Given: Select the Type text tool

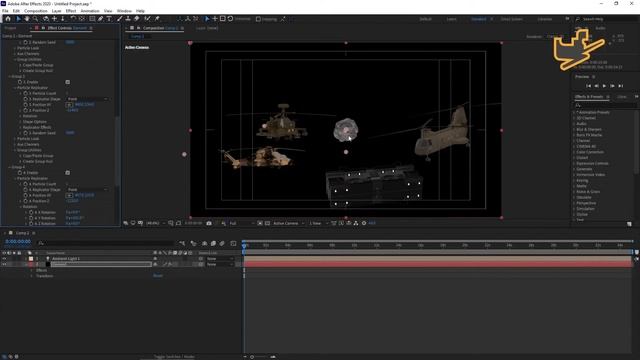Looking at the screenshot, I should click(x=109, y=19).
